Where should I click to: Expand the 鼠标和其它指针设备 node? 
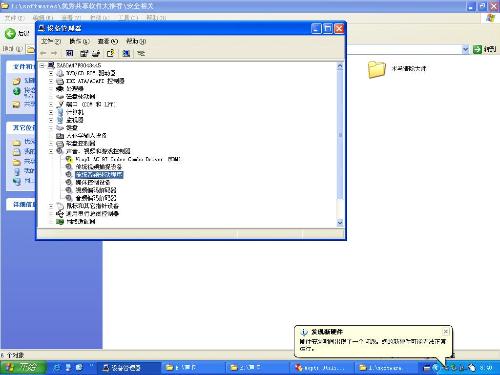click(51, 206)
